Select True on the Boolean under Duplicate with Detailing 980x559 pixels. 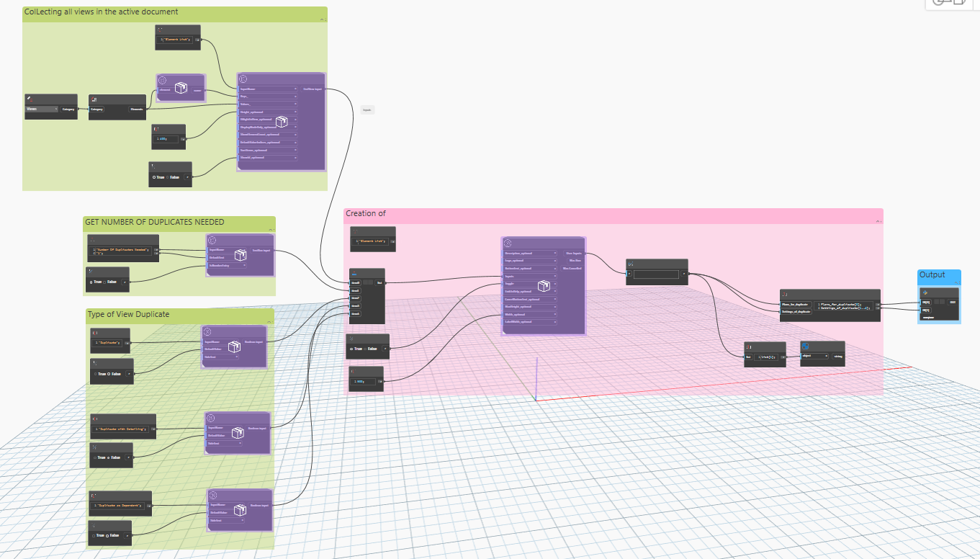coord(99,457)
